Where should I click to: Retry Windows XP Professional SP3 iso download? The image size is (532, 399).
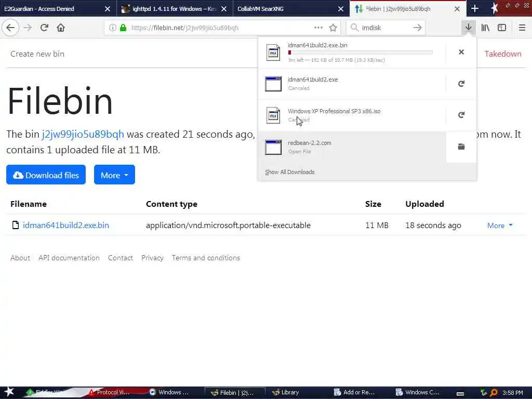point(461,115)
